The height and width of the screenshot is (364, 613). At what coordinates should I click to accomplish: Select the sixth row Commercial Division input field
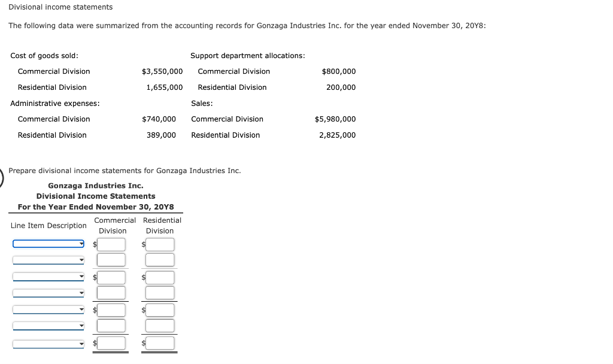coord(113,325)
